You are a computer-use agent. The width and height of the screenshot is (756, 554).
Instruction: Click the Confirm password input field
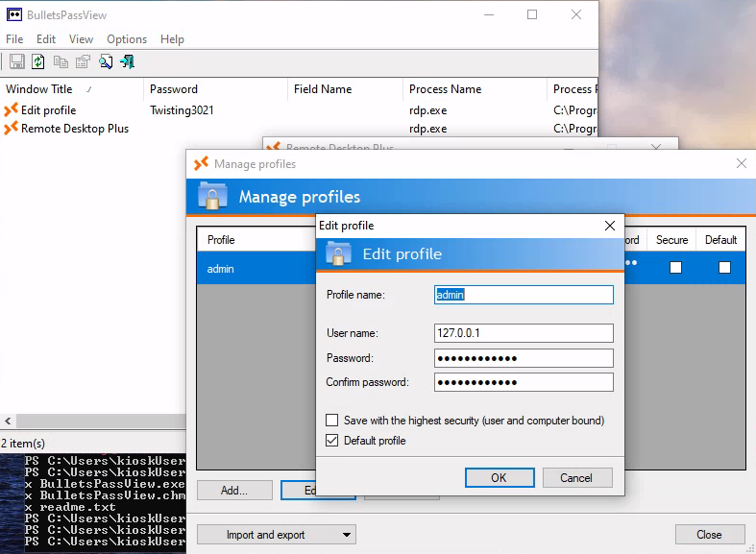tap(524, 382)
